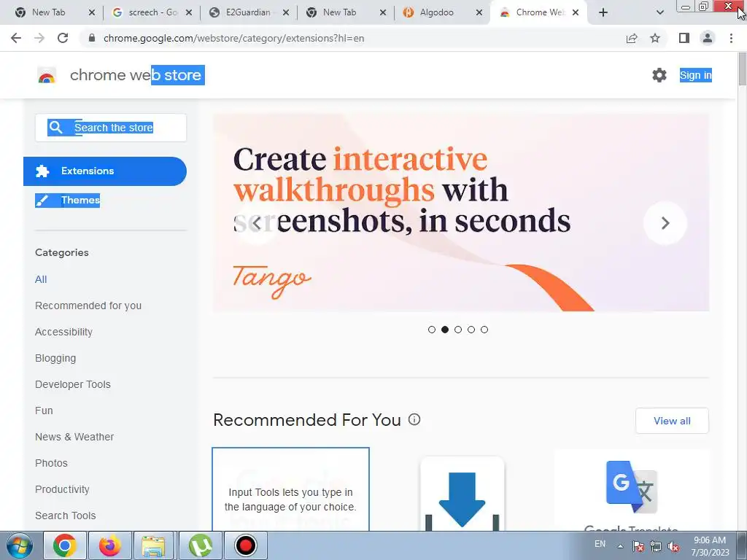The width and height of the screenshot is (747, 560).
Task: Show the previous carousel banner
Action: point(256,223)
